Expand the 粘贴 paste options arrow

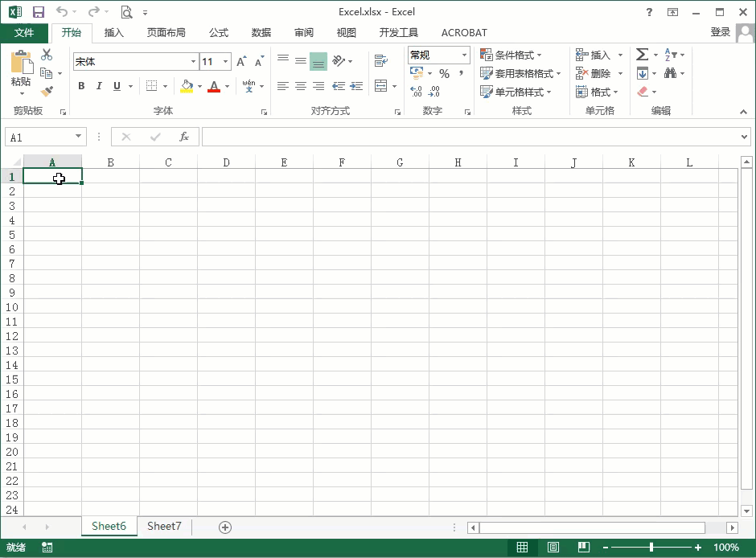tap(21, 93)
